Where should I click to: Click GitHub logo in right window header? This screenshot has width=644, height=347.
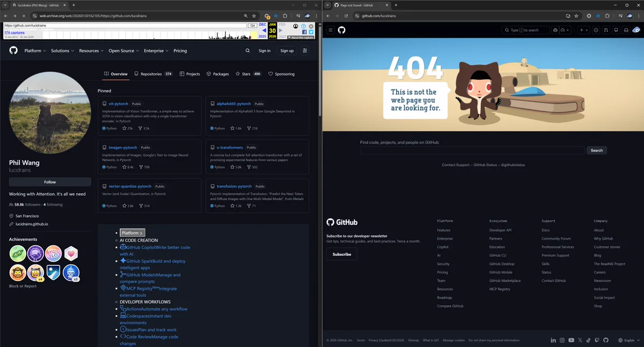(342, 30)
